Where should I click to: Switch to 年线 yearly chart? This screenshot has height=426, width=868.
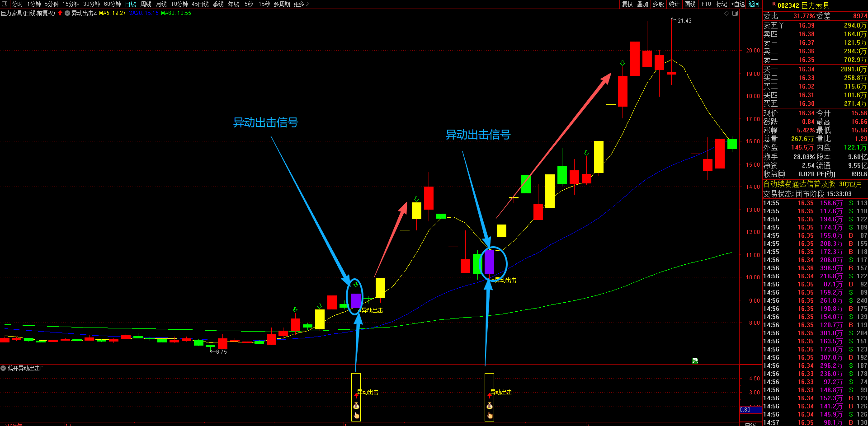click(x=234, y=4)
